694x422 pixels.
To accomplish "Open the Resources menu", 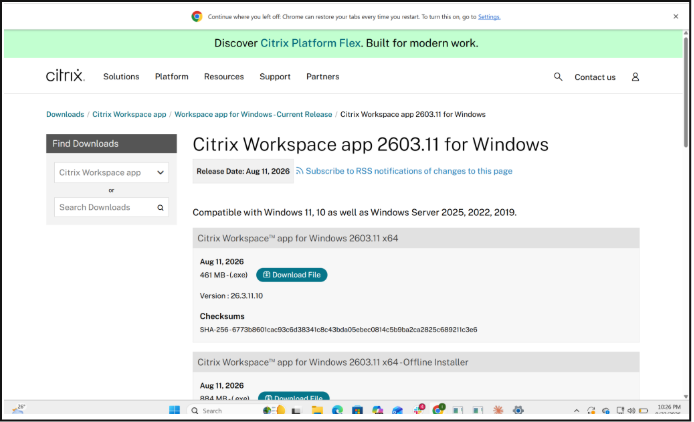I will point(224,77).
